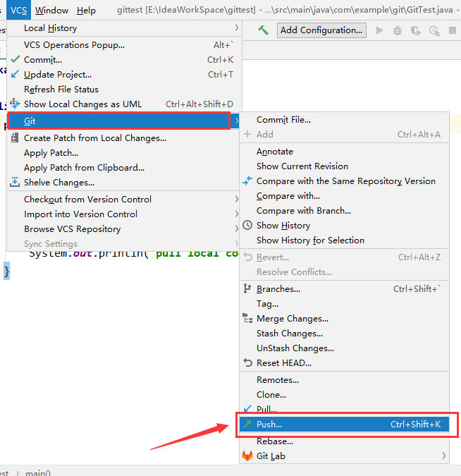The height and width of the screenshot is (476, 461).
Task: Click the Debug bug icon in toolbar
Action: tap(398, 30)
